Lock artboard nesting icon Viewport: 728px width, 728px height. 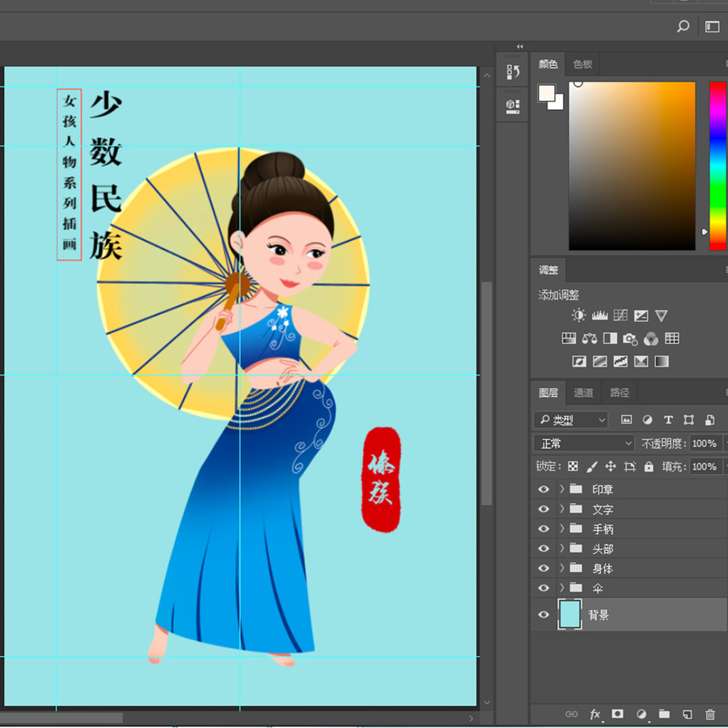[629, 466]
